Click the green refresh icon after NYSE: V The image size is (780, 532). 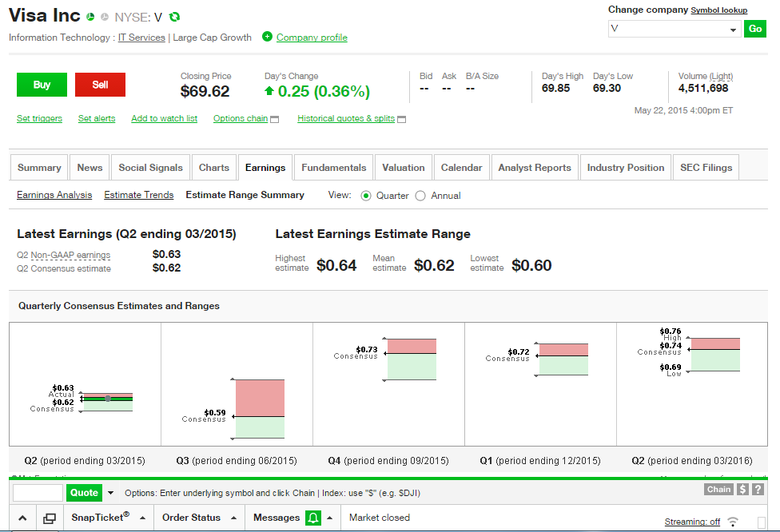click(174, 17)
